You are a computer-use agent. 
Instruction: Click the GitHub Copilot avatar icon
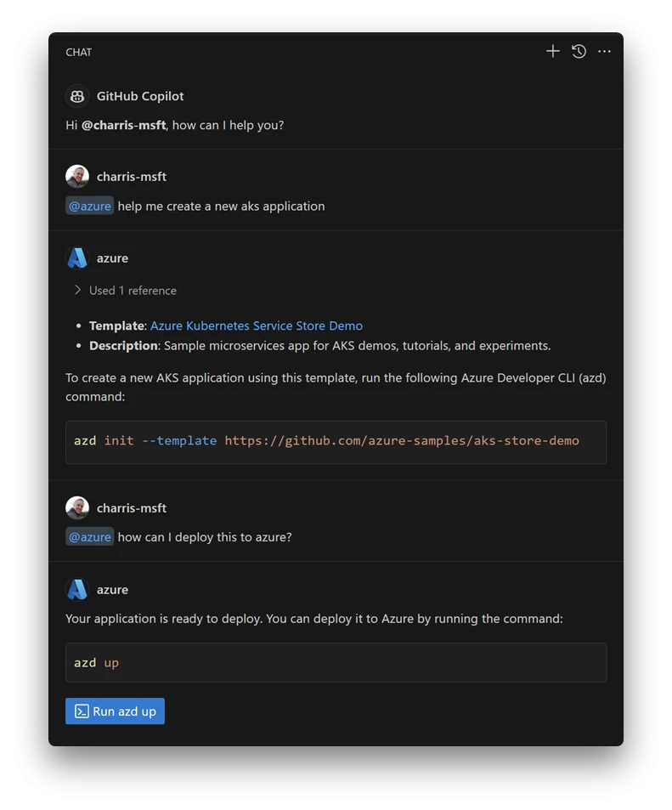[77, 96]
